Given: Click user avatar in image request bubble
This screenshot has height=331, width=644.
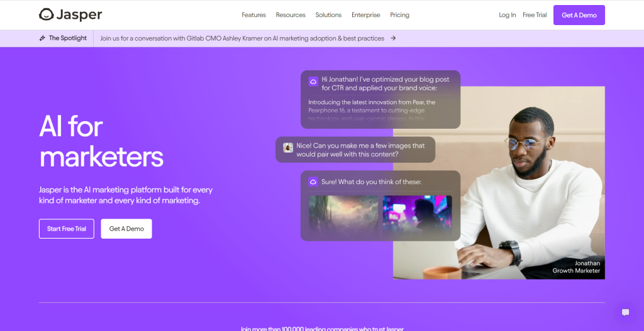Looking at the screenshot, I should click(288, 147).
